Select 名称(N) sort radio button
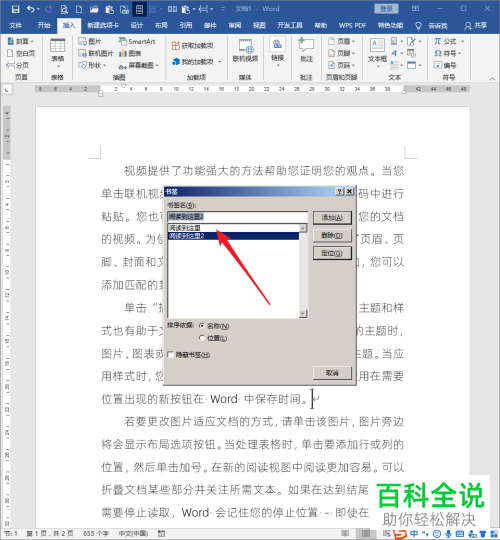This screenshot has width=500, height=540. pyautogui.click(x=202, y=325)
